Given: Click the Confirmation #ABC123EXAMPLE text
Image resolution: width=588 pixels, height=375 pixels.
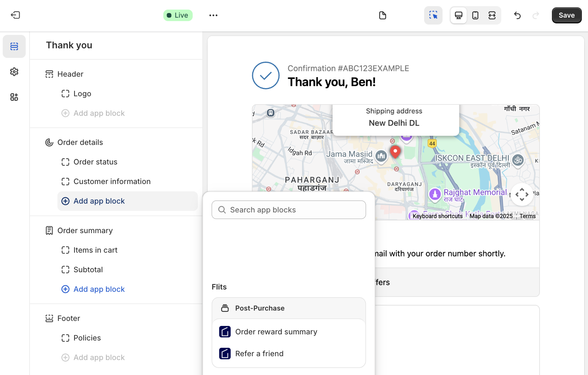Looking at the screenshot, I should tap(349, 68).
